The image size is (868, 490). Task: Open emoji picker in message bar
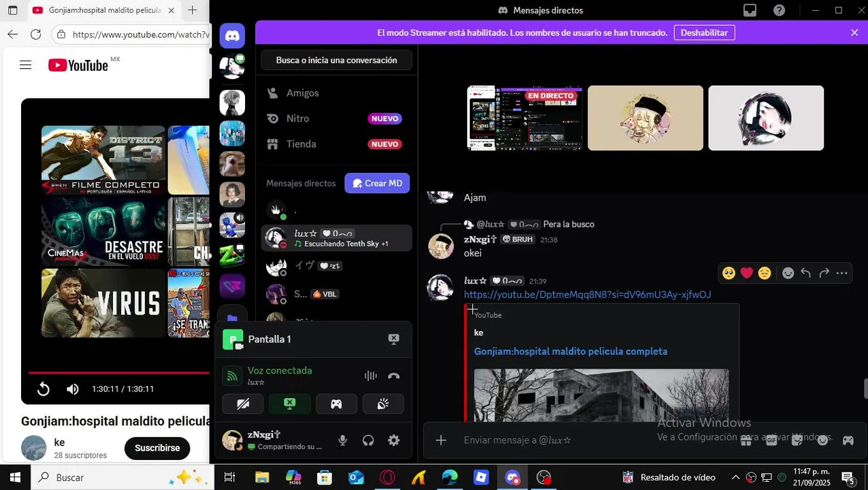[822, 440]
